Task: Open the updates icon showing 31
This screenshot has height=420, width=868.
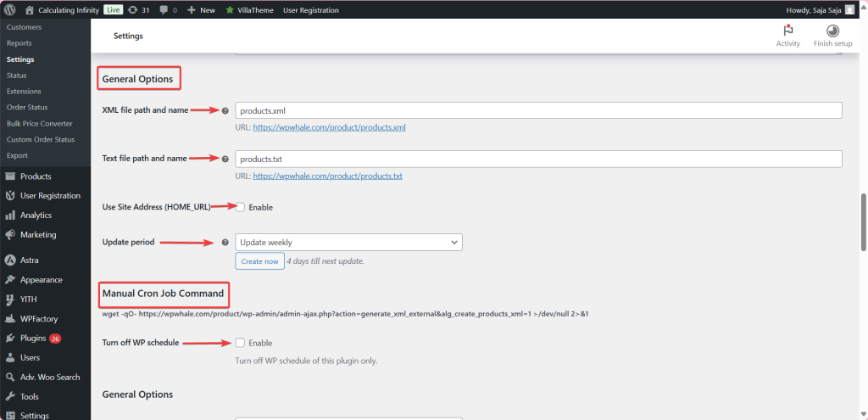Action: (x=132, y=10)
